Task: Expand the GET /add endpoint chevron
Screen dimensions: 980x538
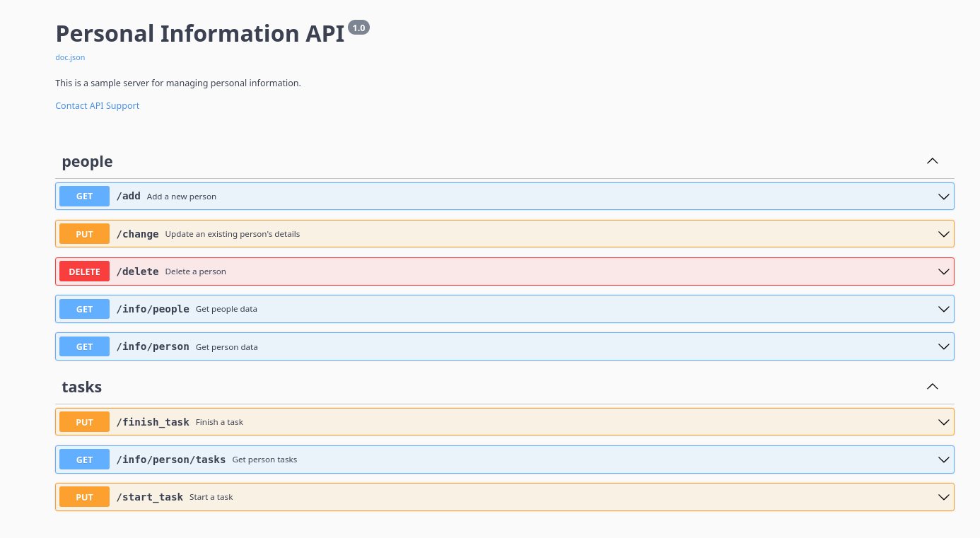Action: coord(943,197)
